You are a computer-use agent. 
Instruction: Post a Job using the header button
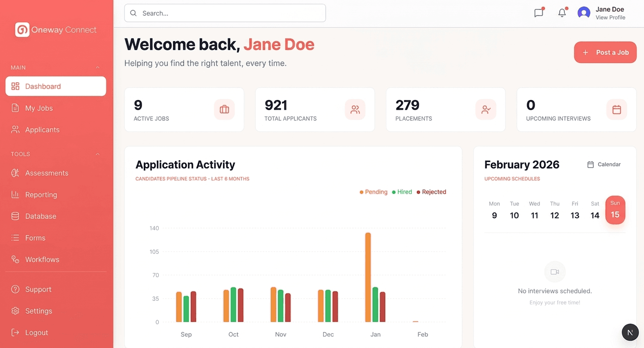pos(605,52)
